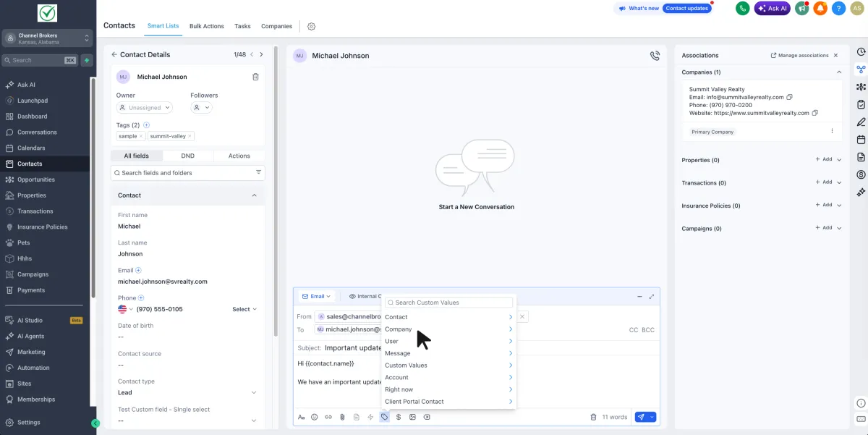Open the tasks clipboard icon in right rail
Viewport: 868px width, 435px height.
tap(861, 104)
